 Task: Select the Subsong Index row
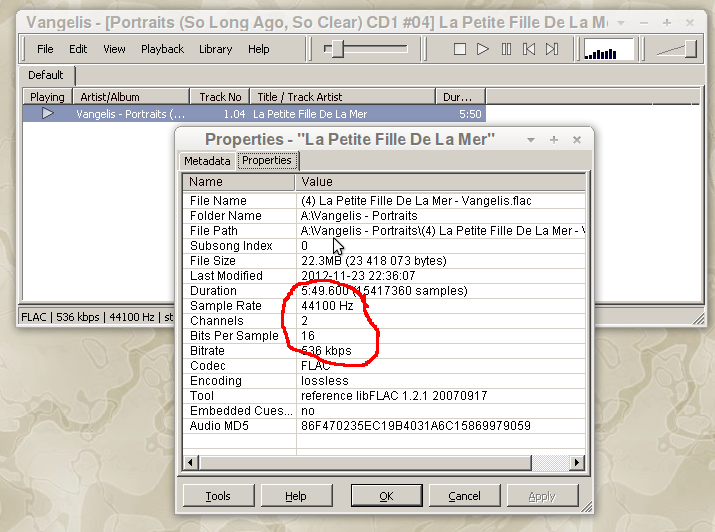coord(384,246)
